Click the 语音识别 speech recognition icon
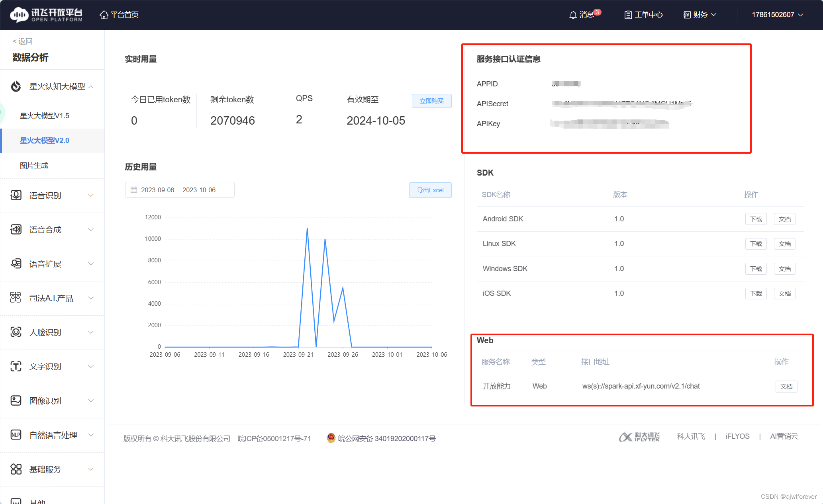This screenshot has width=823, height=504. pyautogui.click(x=16, y=195)
